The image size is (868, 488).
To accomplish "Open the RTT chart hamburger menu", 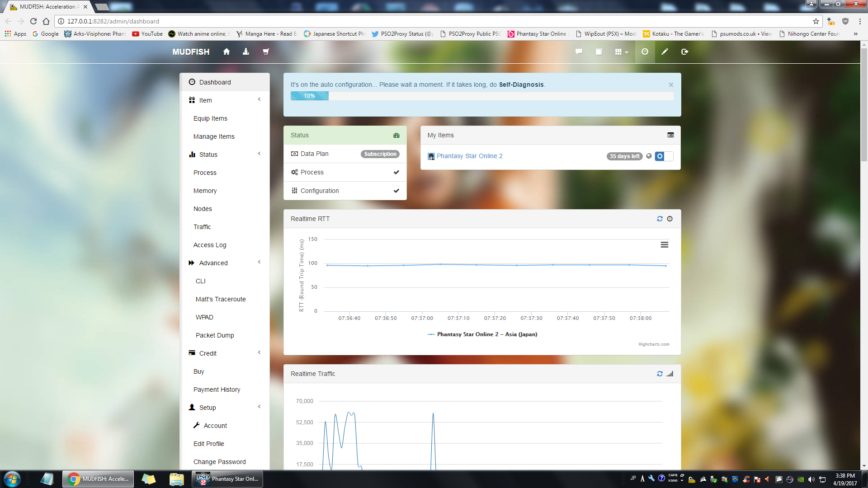I will click(664, 245).
